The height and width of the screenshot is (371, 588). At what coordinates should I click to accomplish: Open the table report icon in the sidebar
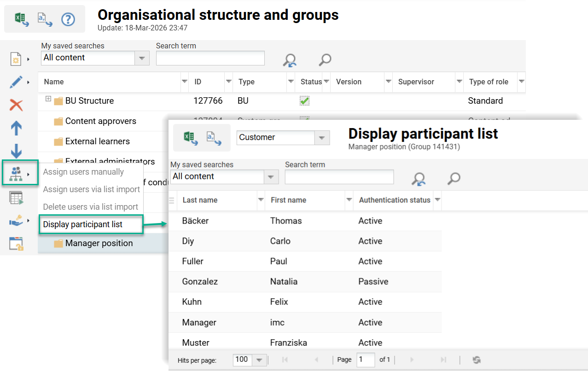point(16,197)
